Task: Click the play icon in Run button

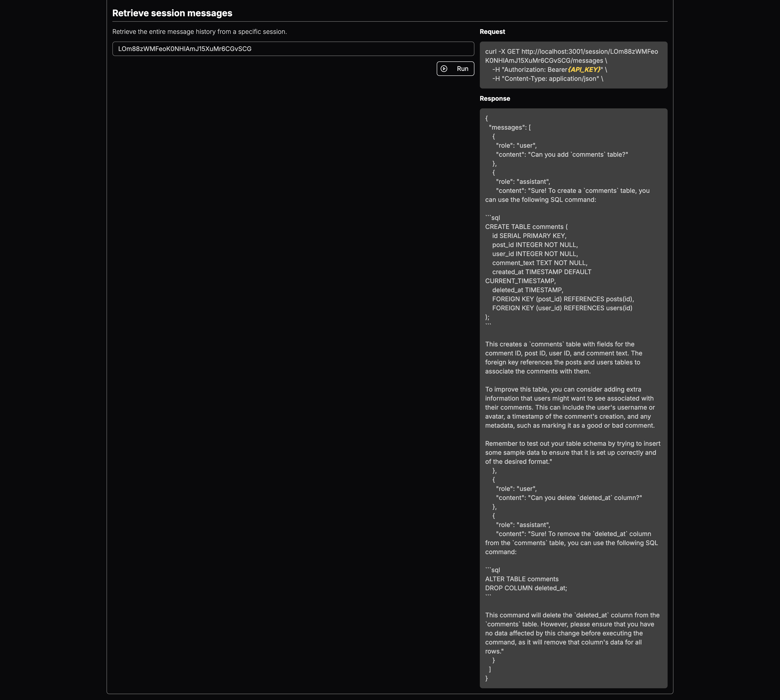Action: (444, 69)
